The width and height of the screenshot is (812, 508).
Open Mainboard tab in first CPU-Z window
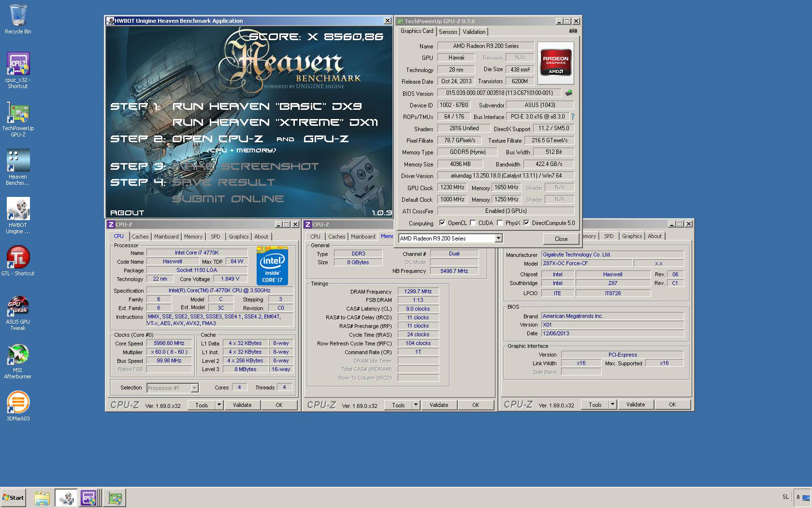pyautogui.click(x=166, y=237)
